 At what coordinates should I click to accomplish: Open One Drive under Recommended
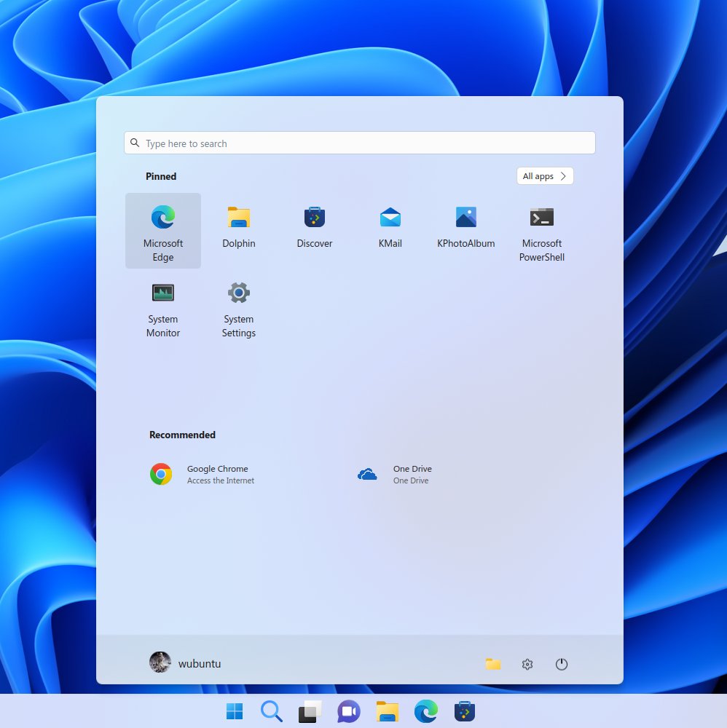(395, 474)
